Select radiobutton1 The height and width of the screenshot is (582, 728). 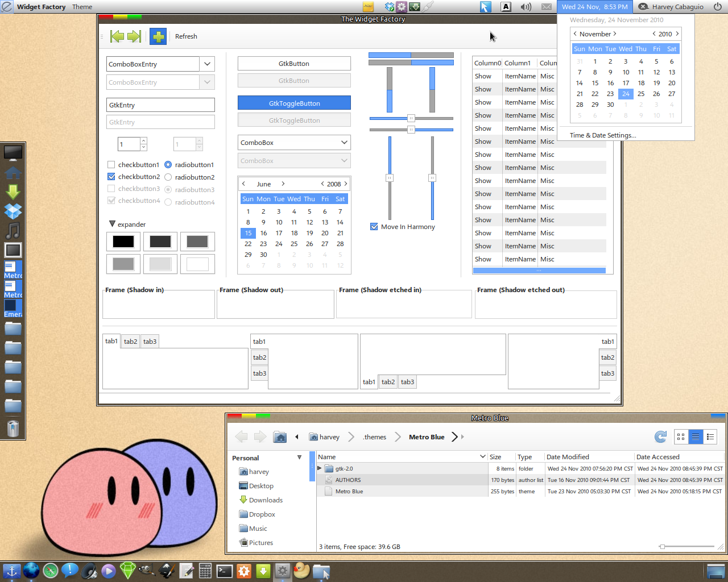point(168,165)
